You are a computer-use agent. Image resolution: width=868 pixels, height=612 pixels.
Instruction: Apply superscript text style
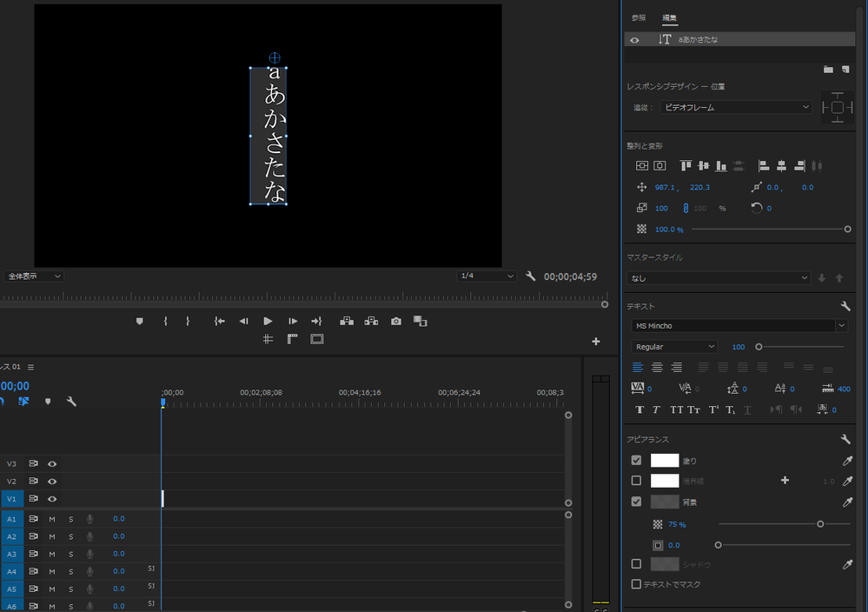(x=713, y=409)
